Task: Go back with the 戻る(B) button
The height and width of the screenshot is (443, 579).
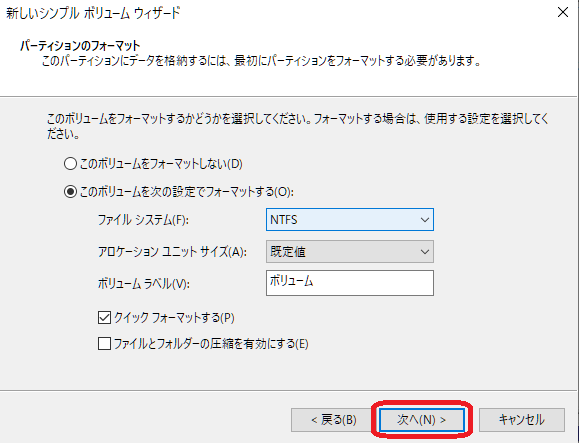Action: click(334, 420)
